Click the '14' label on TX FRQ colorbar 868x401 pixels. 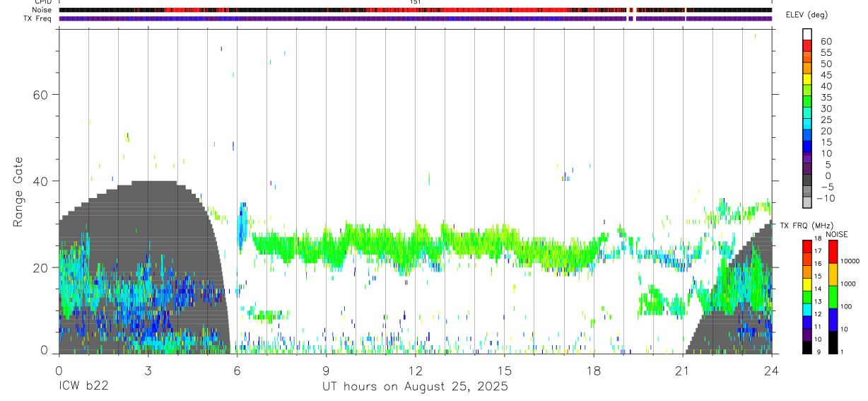pos(819,289)
